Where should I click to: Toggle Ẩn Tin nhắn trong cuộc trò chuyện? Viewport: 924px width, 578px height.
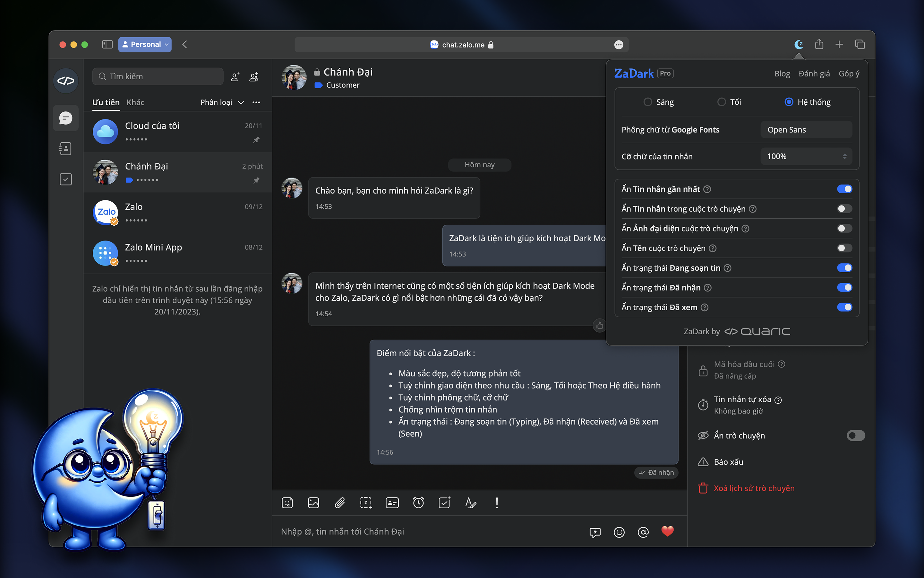pos(844,209)
